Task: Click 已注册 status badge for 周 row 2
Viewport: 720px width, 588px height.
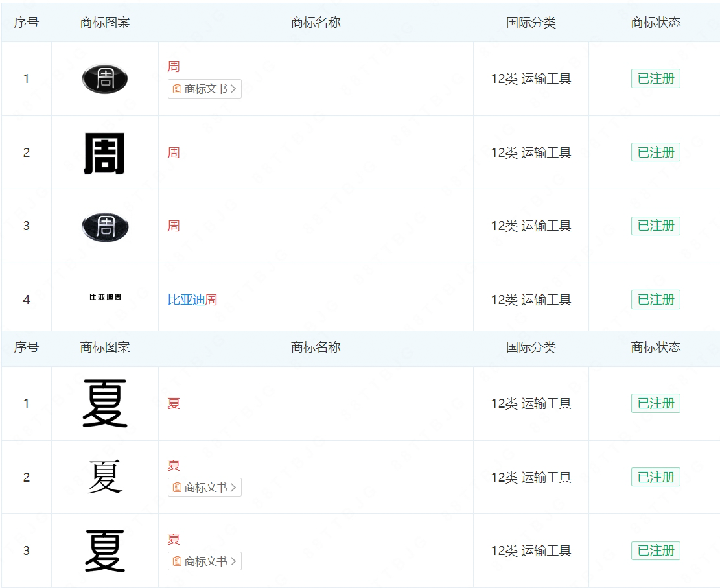Action: tap(656, 152)
